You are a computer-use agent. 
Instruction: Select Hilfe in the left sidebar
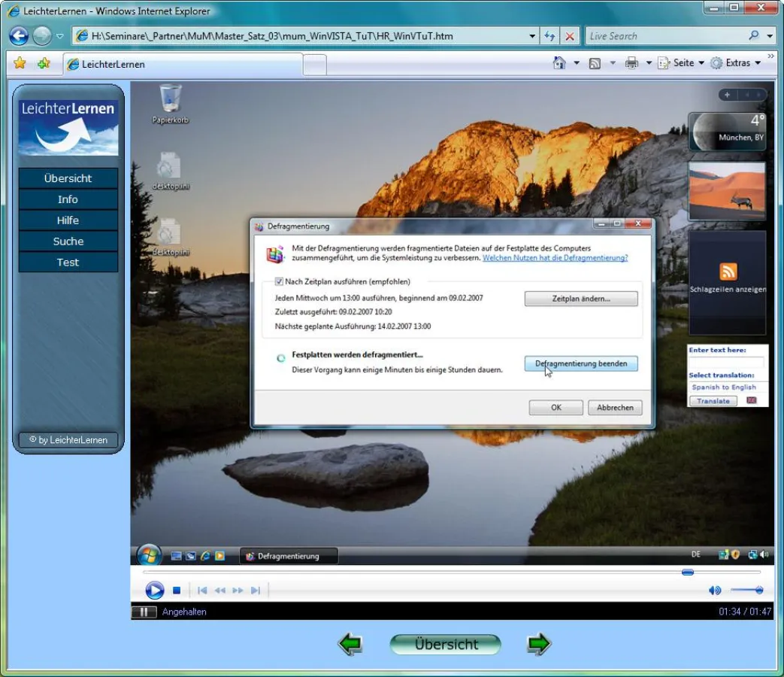[68, 220]
